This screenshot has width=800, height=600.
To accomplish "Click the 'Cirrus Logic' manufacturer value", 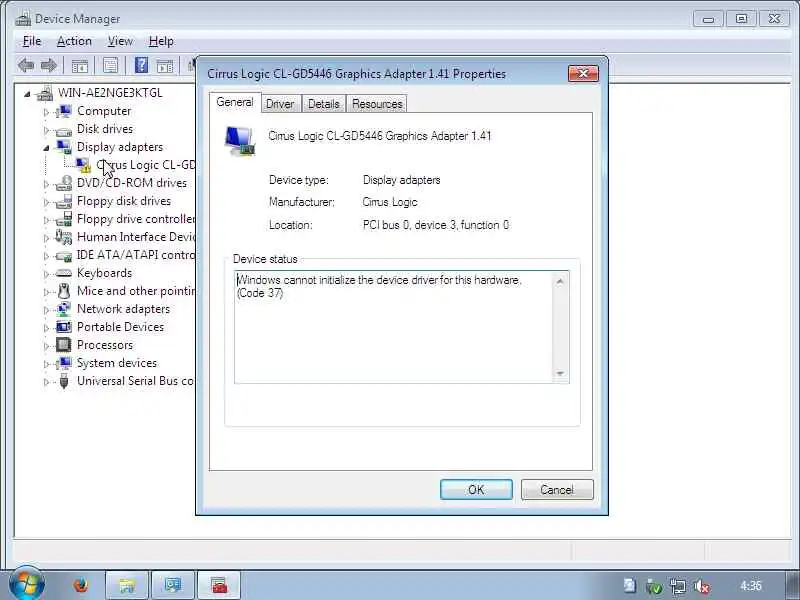I will pos(390,202).
